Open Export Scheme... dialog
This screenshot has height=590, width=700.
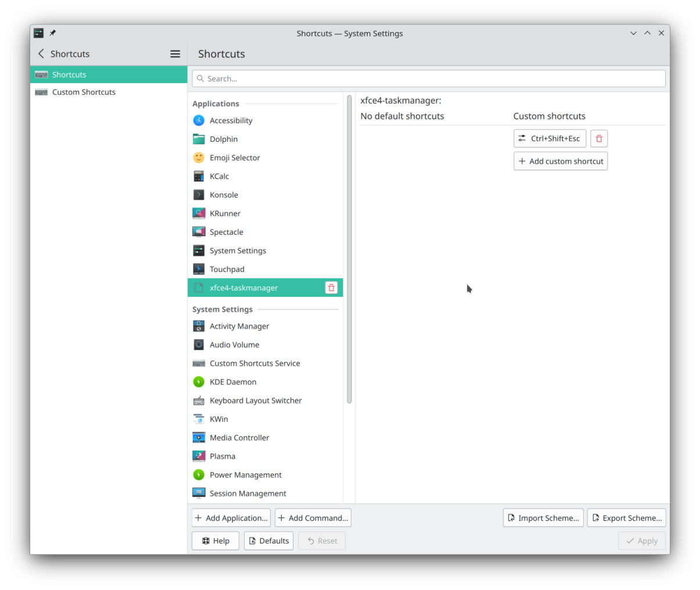[626, 517]
